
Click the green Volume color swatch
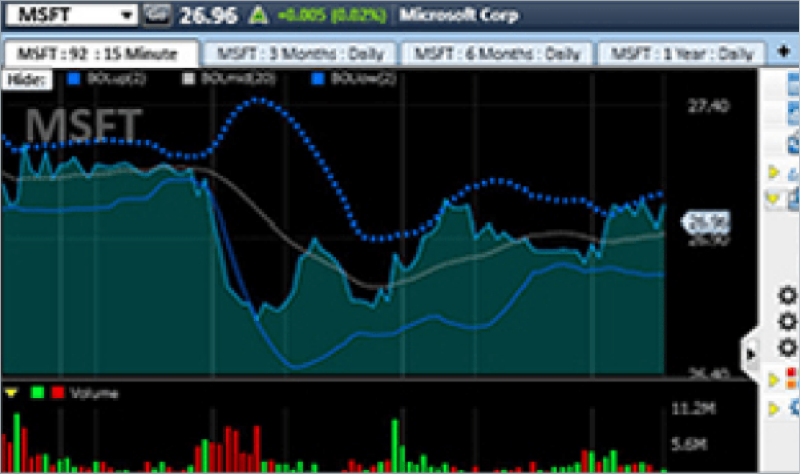click(37, 392)
